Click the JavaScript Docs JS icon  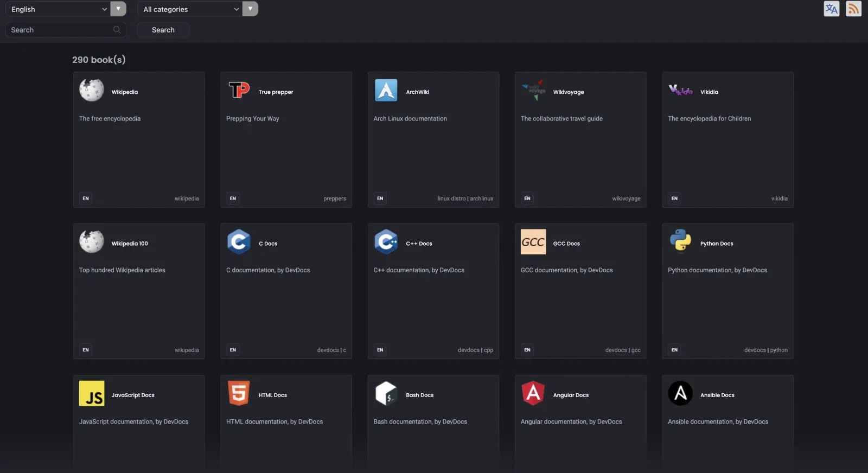coord(92,393)
